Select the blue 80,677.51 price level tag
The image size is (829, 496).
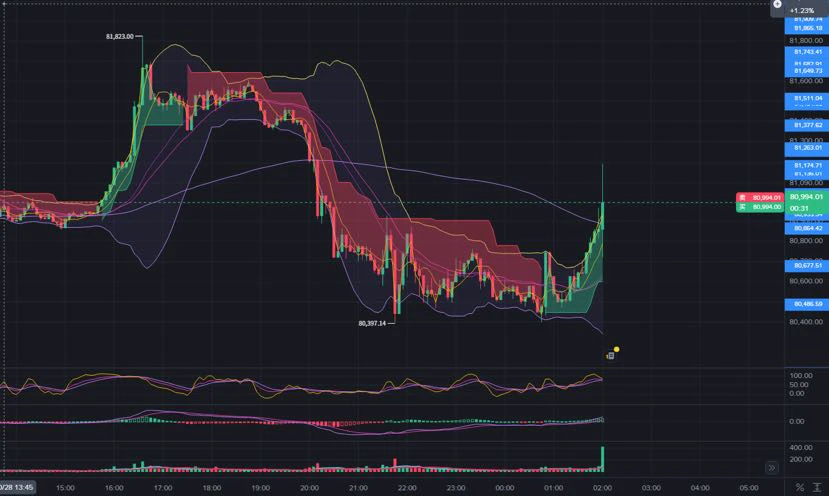(807, 265)
